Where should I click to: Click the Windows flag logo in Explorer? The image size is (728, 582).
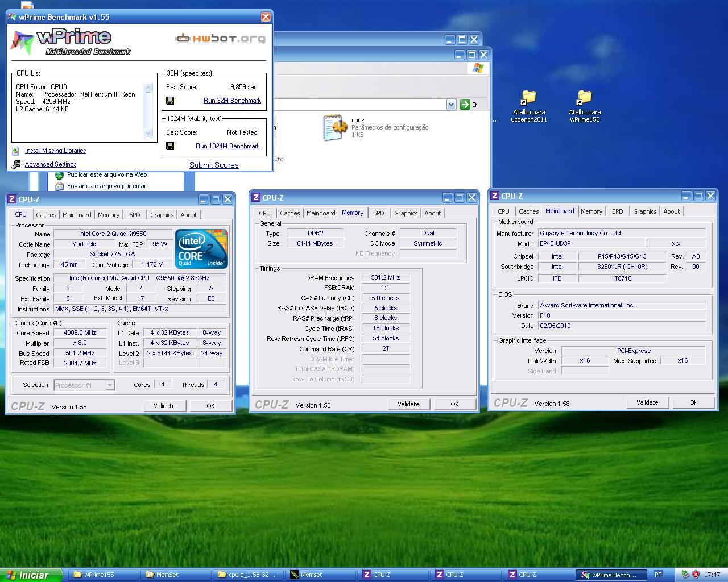(x=478, y=68)
